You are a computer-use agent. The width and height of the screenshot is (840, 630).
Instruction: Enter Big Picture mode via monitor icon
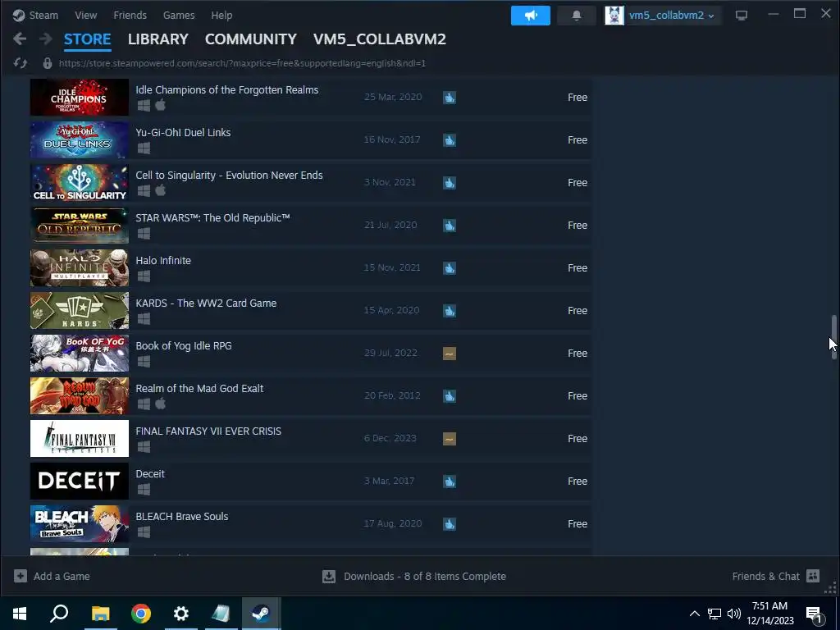742,16
